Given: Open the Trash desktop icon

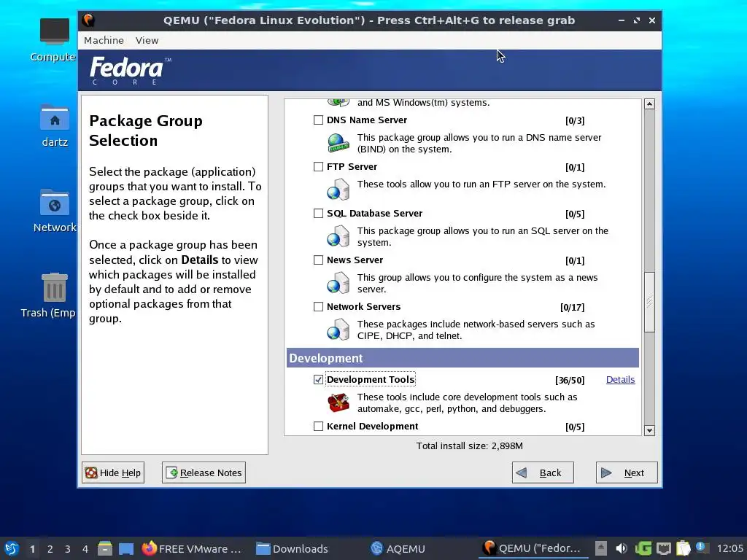Looking at the screenshot, I should (x=54, y=287).
